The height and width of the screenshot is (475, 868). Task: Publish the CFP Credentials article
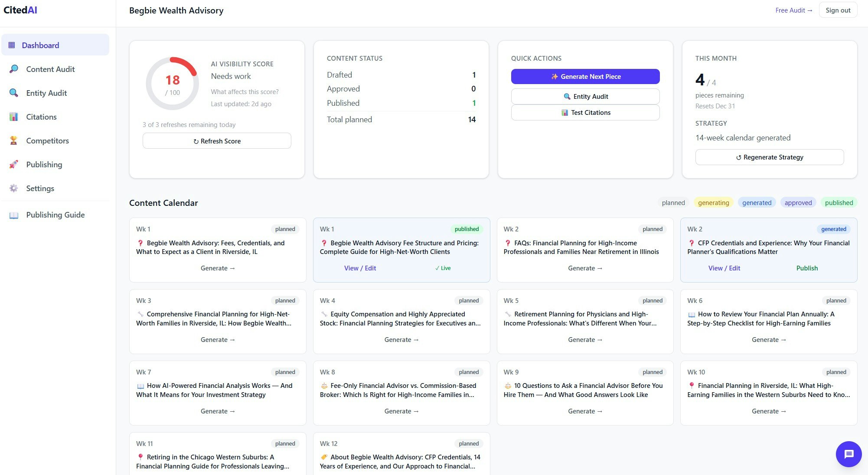pyautogui.click(x=807, y=268)
